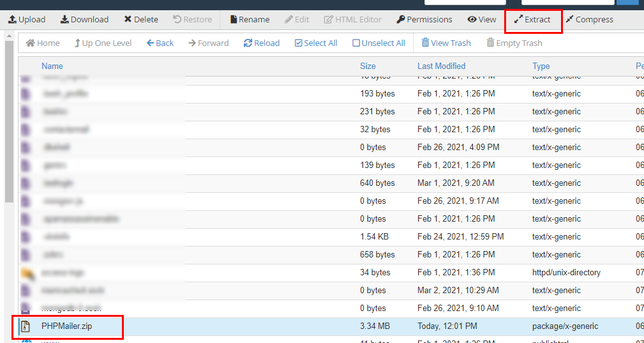The image size is (644, 343).
Task: Click the Upload toolbar icon
Action: click(12, 20)
